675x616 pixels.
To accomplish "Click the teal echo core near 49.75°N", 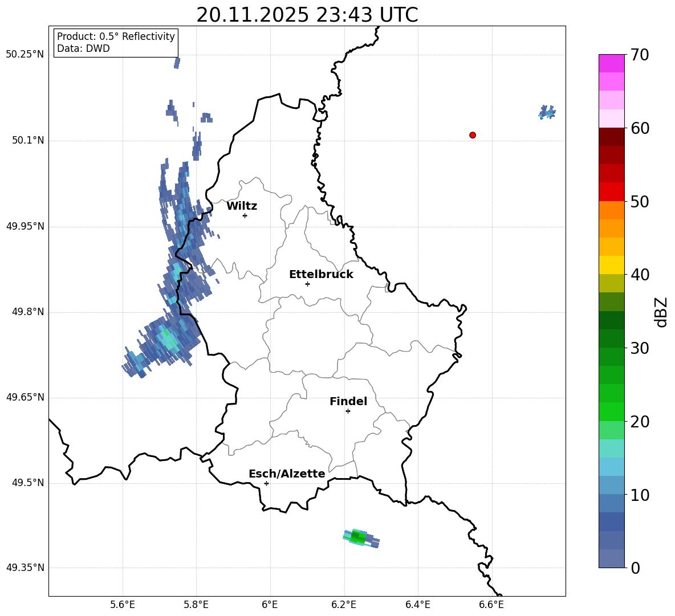I will [167, 338].
